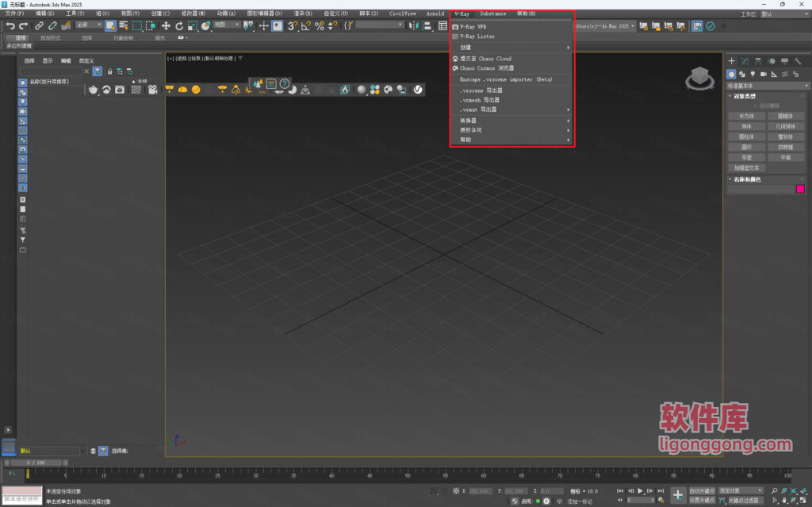Click the object name input field
The image size is (812, 507).
pyautogui.click(x=760, y=189)
